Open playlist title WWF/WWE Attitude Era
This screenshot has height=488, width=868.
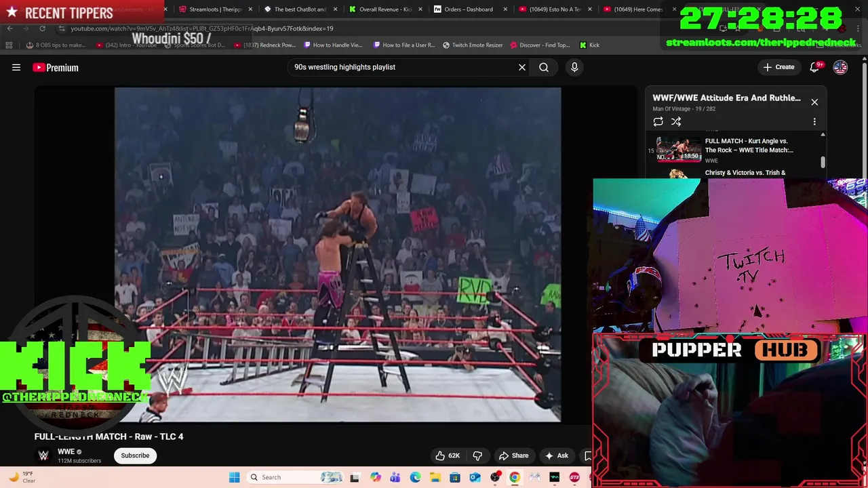point(726,98)
